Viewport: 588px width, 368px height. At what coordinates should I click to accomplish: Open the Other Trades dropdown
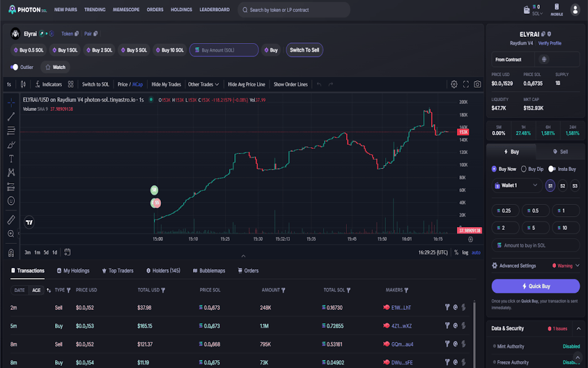[203, 84]
